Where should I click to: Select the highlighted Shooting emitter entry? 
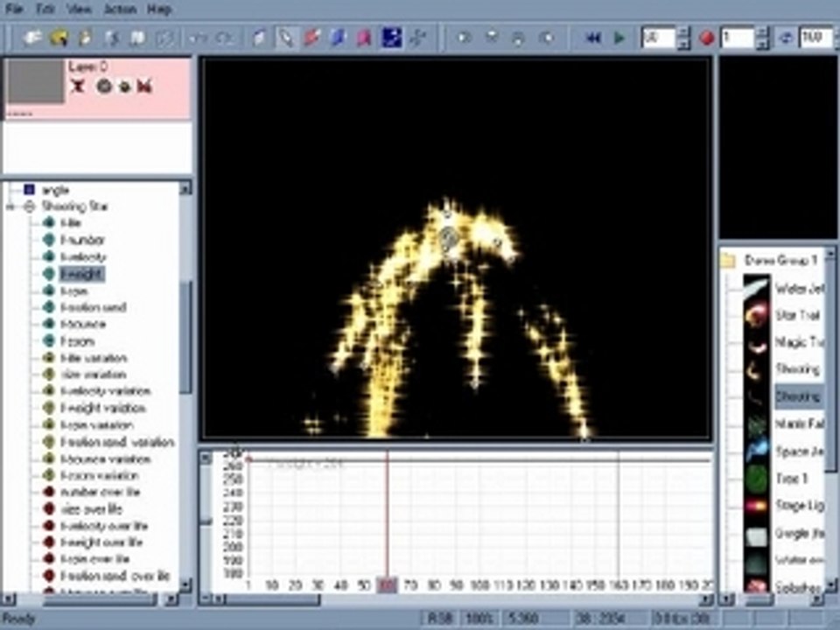pyautogui.click(x=798, y=397)
